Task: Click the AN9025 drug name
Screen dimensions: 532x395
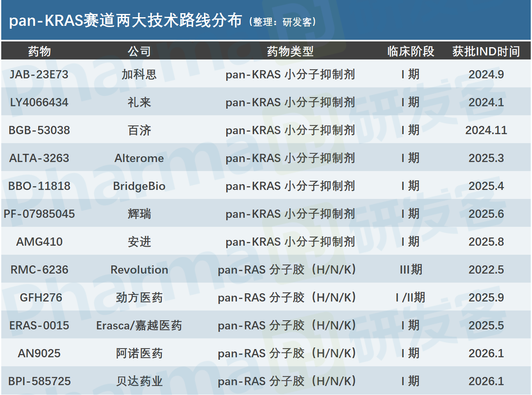Action: coord(39,353)
